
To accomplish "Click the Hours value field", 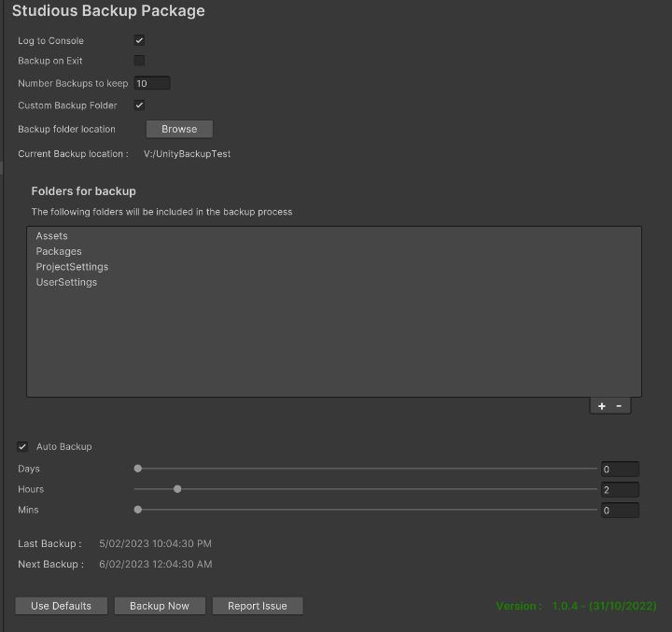I will point(620,490).
